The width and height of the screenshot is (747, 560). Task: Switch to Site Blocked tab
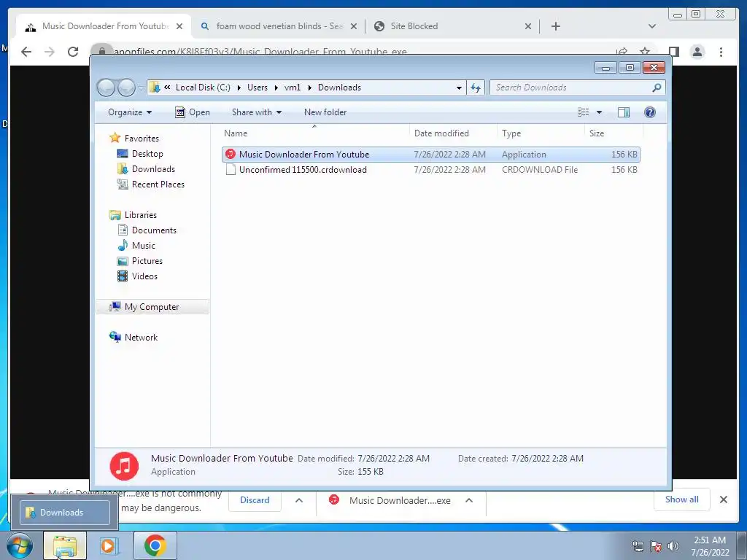pyautogui.click(x=451, y=26)
